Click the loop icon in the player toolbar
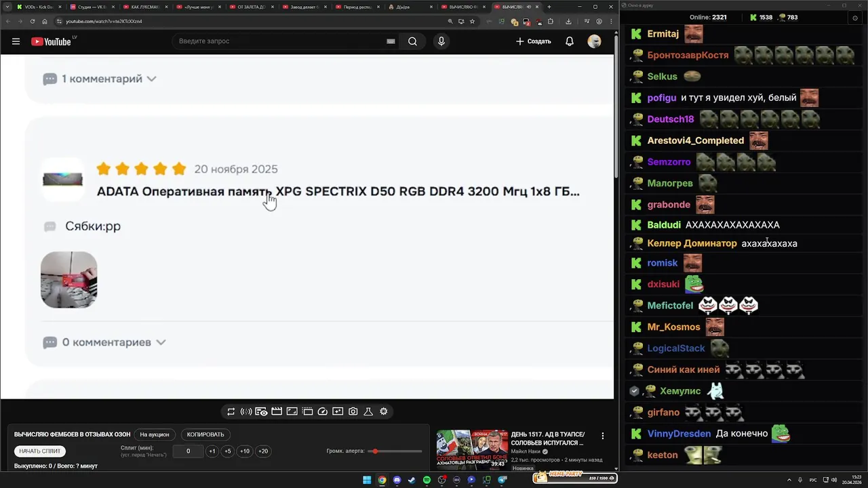Image resolution: width=868 pixels, height=488 pixels. 231,411
